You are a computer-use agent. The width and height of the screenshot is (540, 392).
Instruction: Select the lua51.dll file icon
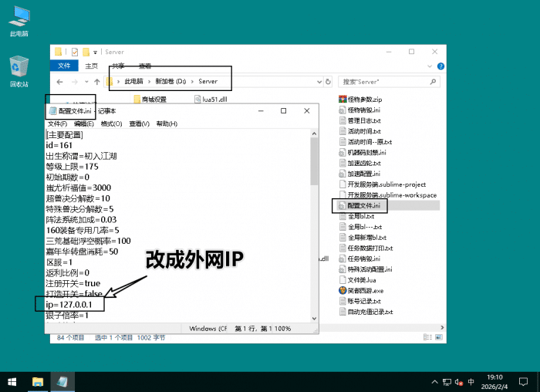(x=197, y=100)
